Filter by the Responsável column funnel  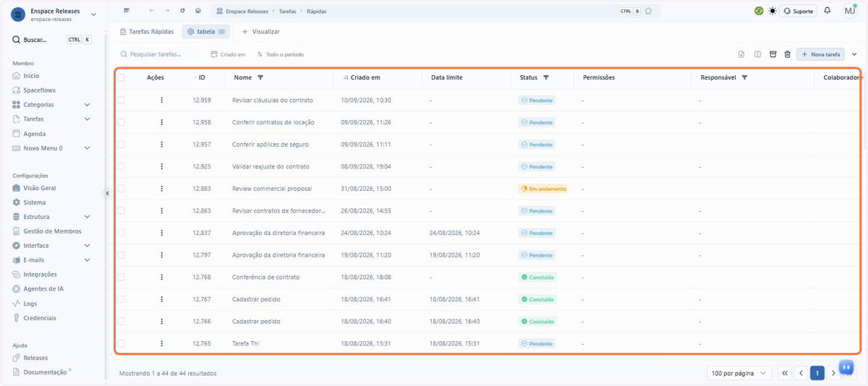(744, 77)
